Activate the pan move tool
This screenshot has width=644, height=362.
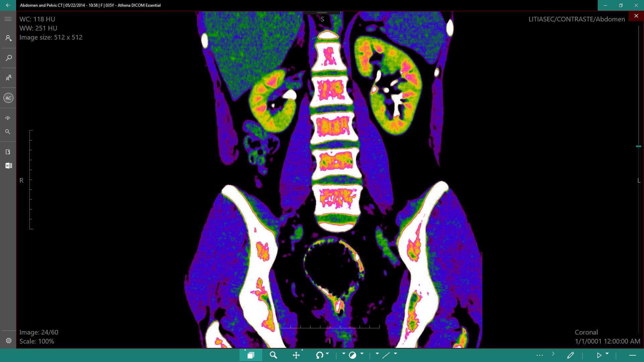click(296, 355)
